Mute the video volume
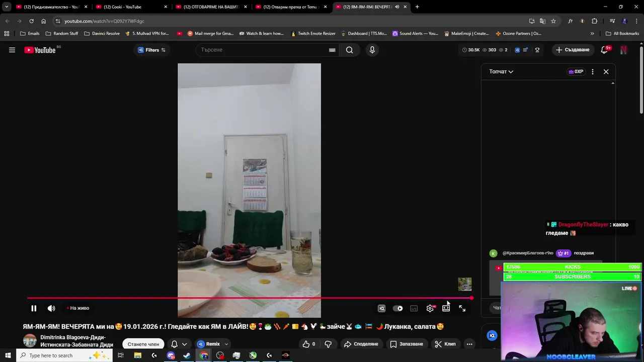This screenshot has height=362, width=644. pos(51,308)
